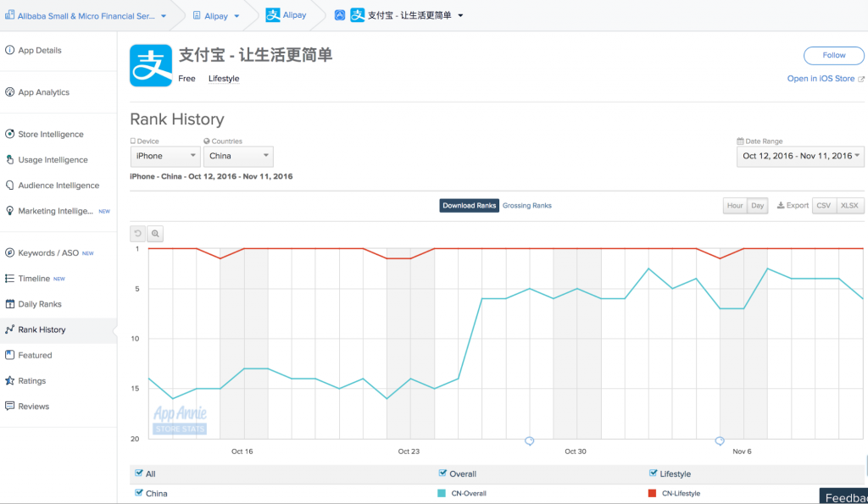Click the Keywords / ASO icon
Image resolution: width=868 pixels, height=504 pixels.
pyautogui.click(x=9, y=252)
